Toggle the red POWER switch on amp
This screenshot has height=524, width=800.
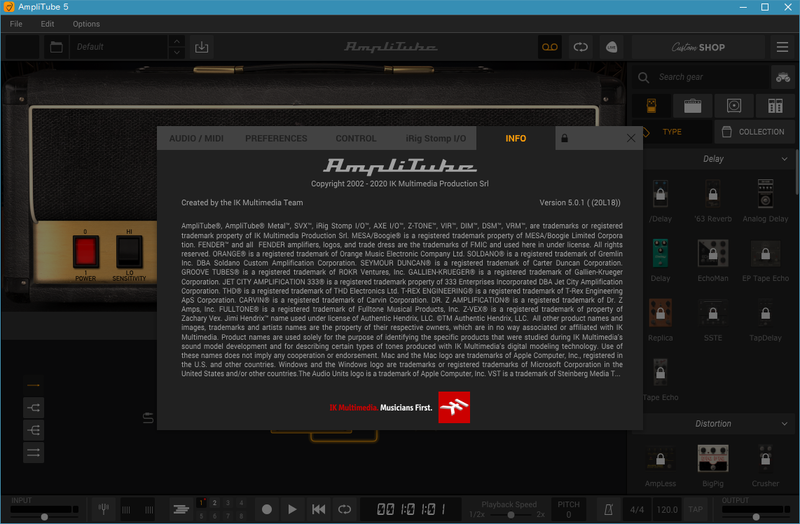[85, 252]
